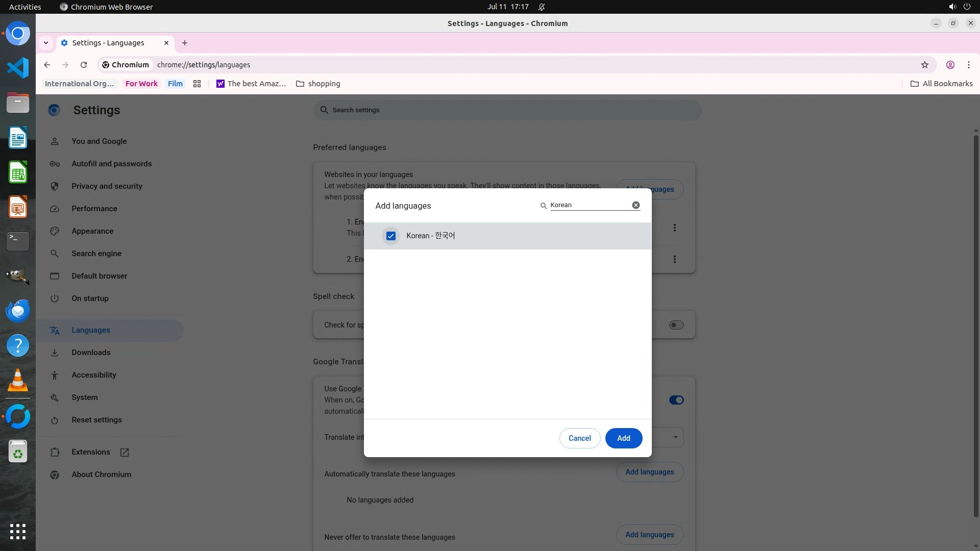Expand the Translate into language dropdown

pyautogui.click(x=675, y=437)
